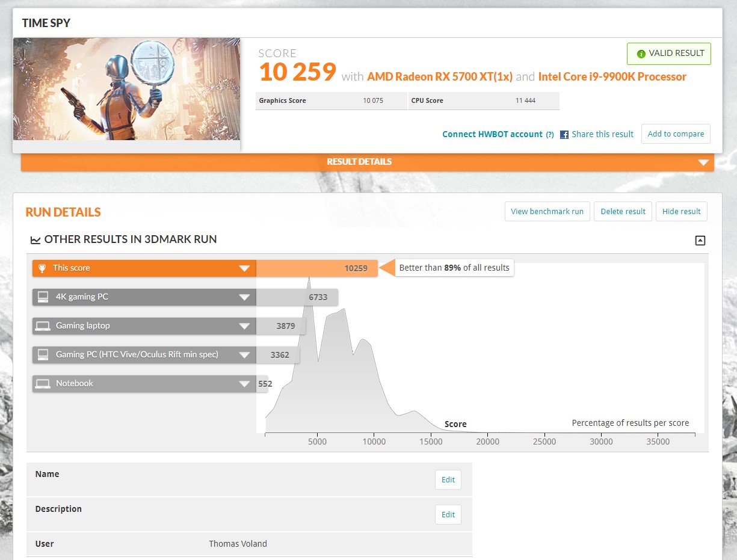Screen dimensions: 737x560
Task: Click the trophy icon on This score
Action: point(42,268)
